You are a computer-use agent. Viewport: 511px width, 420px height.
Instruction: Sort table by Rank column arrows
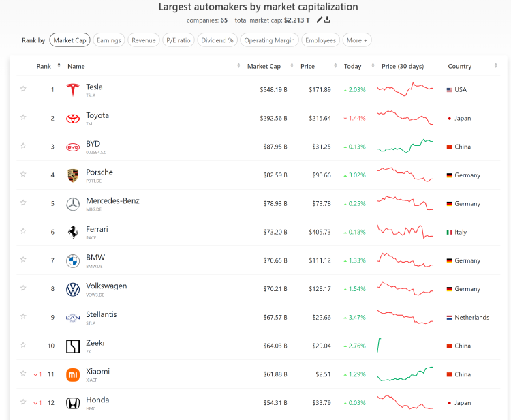pyautogui.click(x=59, y=65)
